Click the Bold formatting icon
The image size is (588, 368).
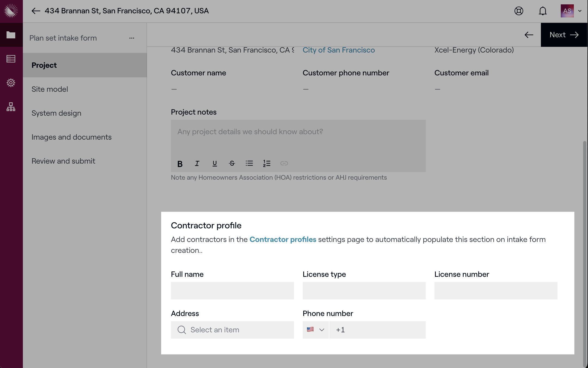180,164
